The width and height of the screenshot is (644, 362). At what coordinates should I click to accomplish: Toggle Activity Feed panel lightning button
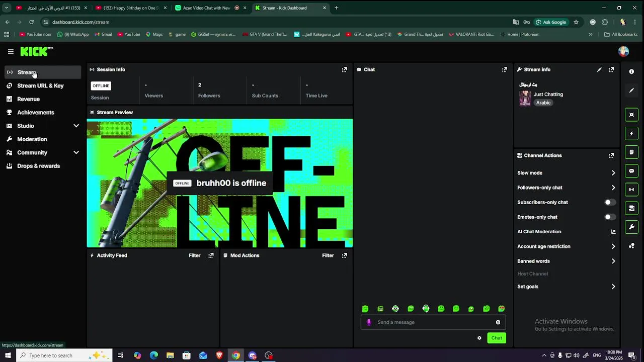click(x=631, y=134)
